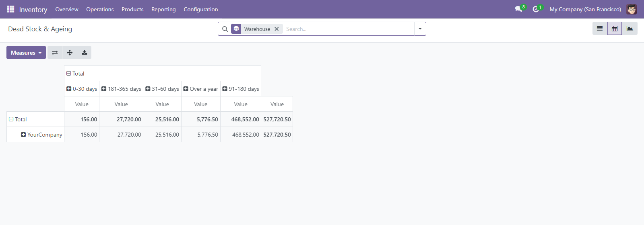Open the apps grid home menu
Screen dimensions: 644x225
(x=10, y=9)
